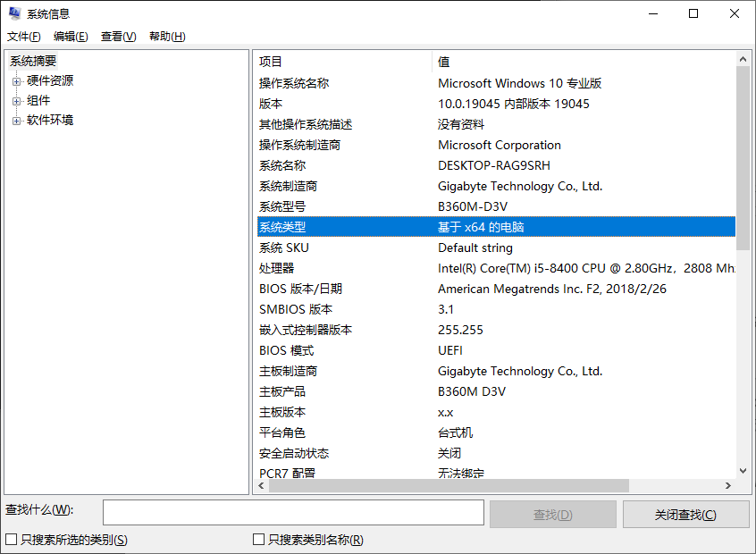This screenshot has height=554, width=756.
Task: Expand the 组件 tree node
Action: [18, 99]
